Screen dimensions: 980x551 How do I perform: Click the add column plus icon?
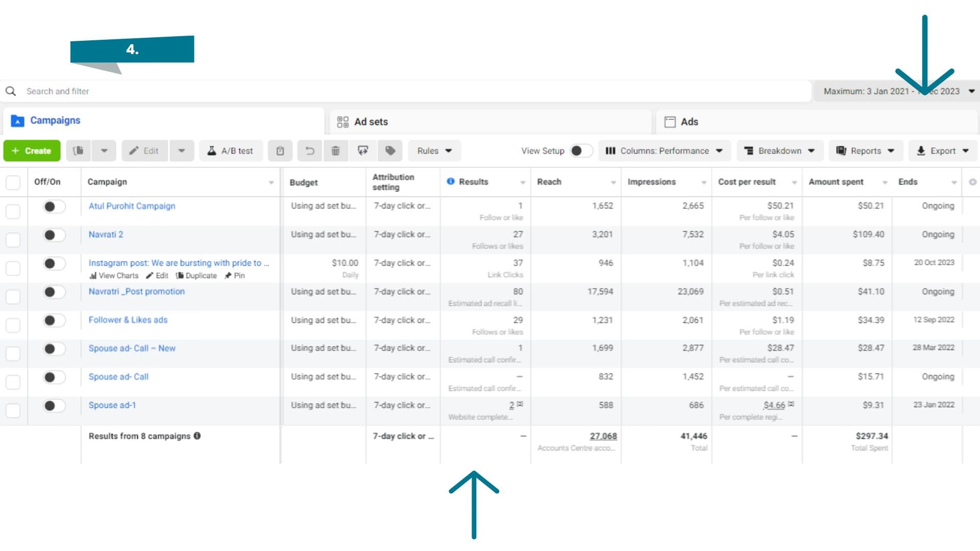pyautogui.click(x=973, y=182)
